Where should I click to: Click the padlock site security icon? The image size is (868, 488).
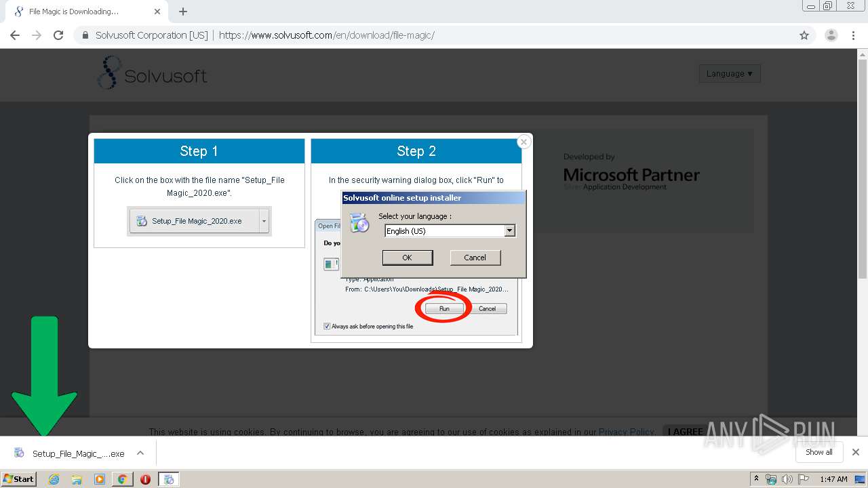[x=85, y=35]
